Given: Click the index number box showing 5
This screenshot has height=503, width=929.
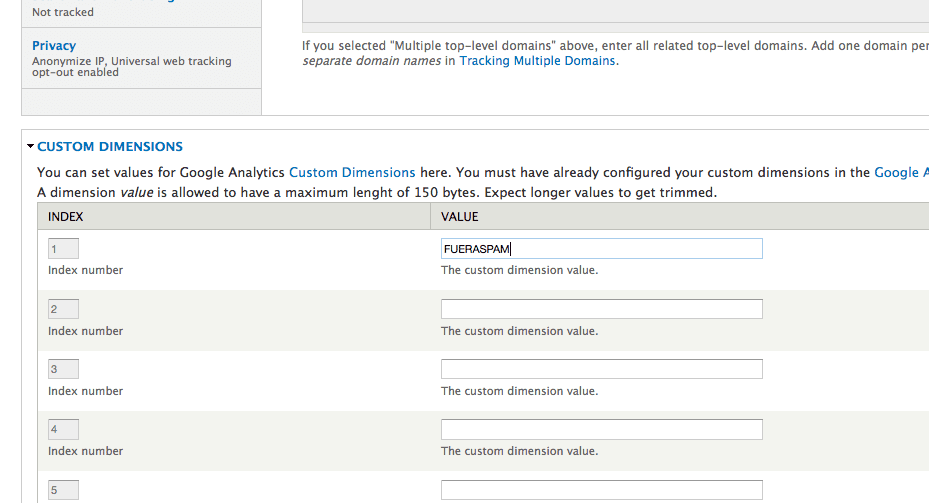Looking at the screenshot, I should pos(63,490).
